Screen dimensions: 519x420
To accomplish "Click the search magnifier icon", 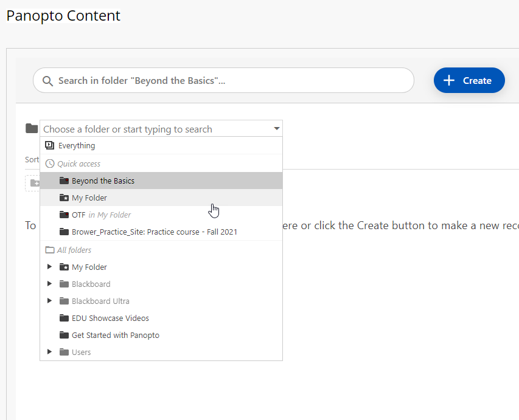I will point(47,81).
